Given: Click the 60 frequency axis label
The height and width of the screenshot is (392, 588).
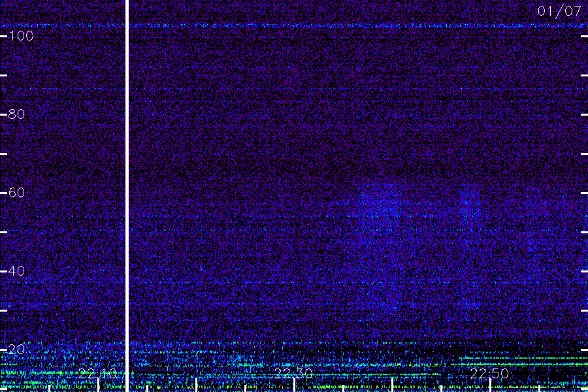Looking at the screenshot, I should [16, 193].
